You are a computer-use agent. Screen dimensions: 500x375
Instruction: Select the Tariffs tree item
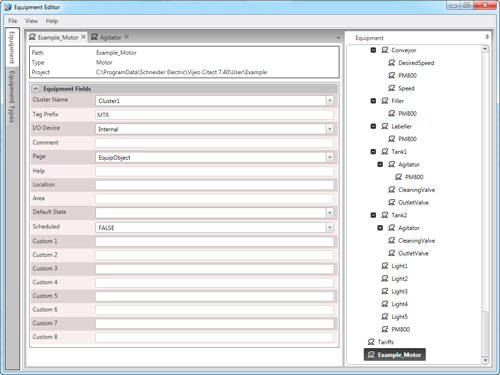click(x=386, y=342)
